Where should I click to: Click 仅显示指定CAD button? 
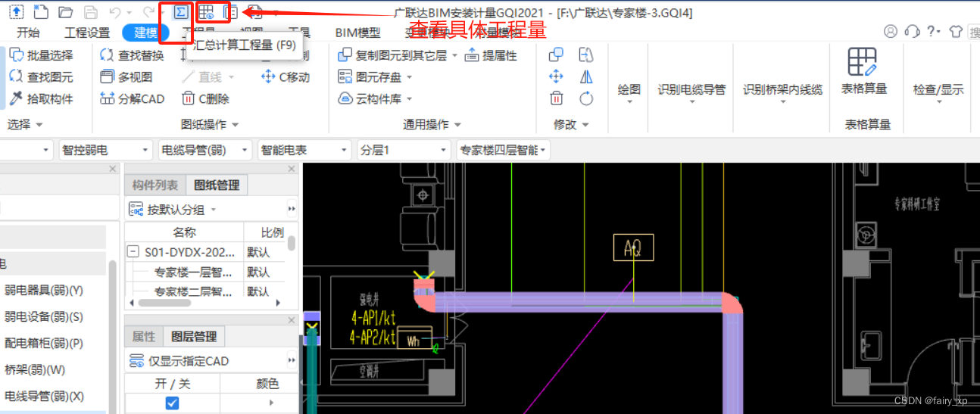178,361
